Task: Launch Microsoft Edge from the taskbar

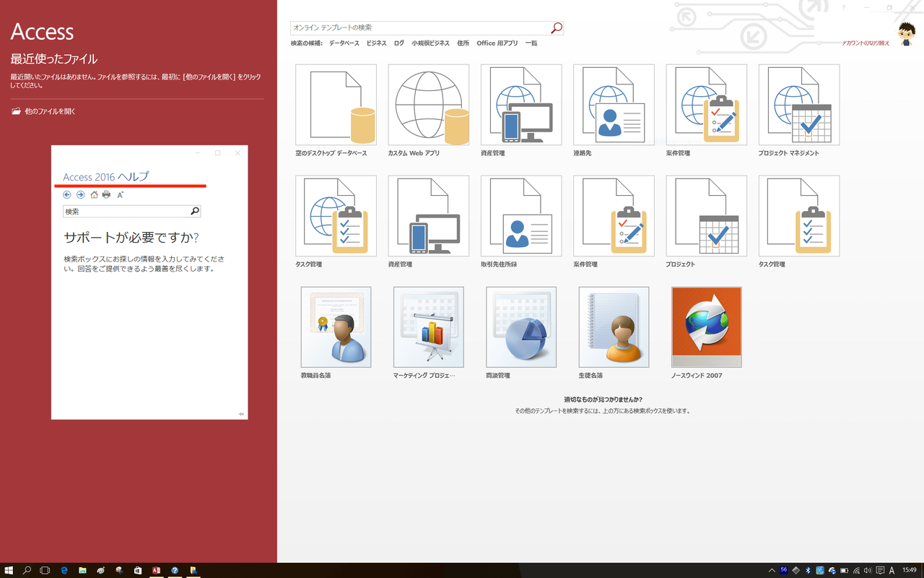Action: point(64,570)
